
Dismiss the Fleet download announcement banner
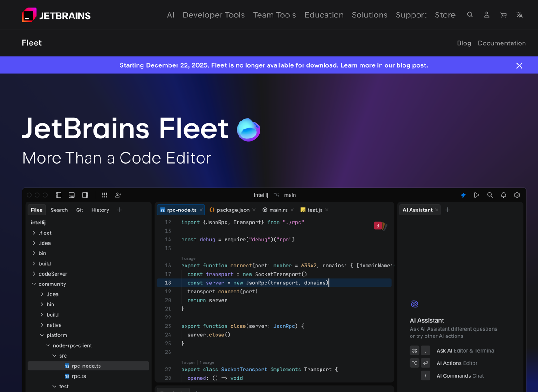(519, 65)
